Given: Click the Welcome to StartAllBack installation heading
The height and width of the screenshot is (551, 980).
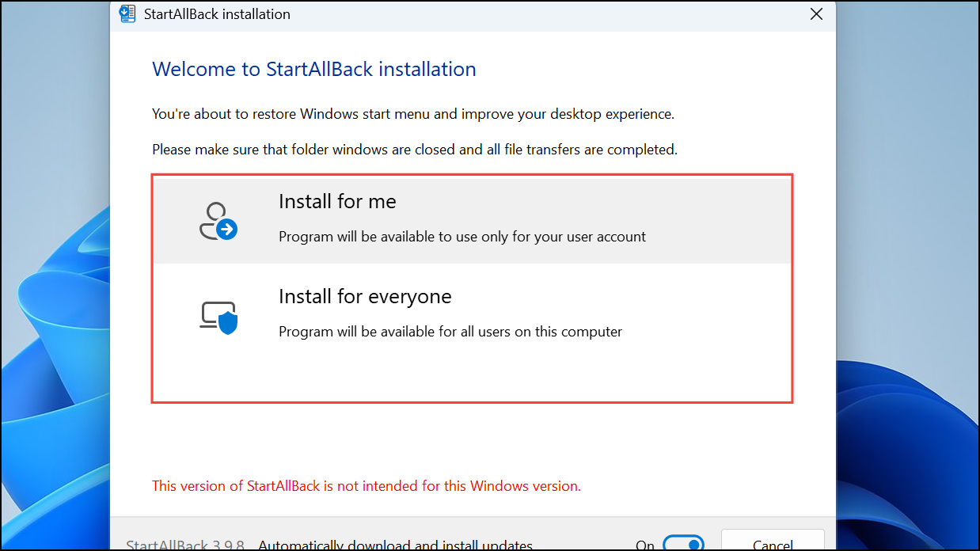Looking at the screenshot, I should [313, 69].
